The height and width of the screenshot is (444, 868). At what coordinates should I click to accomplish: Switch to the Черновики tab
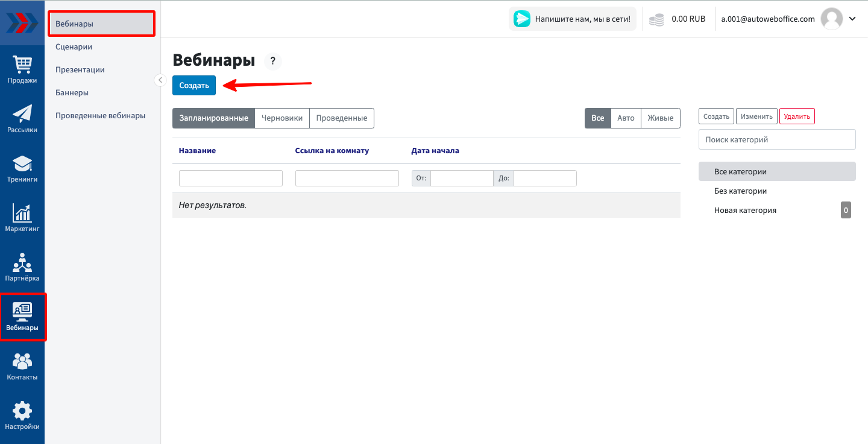click(282, 118)
